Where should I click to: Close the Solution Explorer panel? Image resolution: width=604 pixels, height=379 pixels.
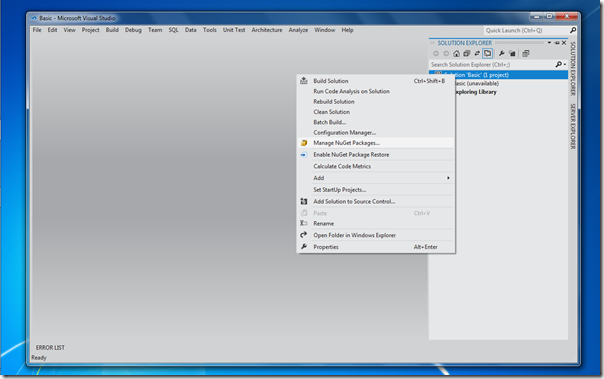tap(564, 43)
